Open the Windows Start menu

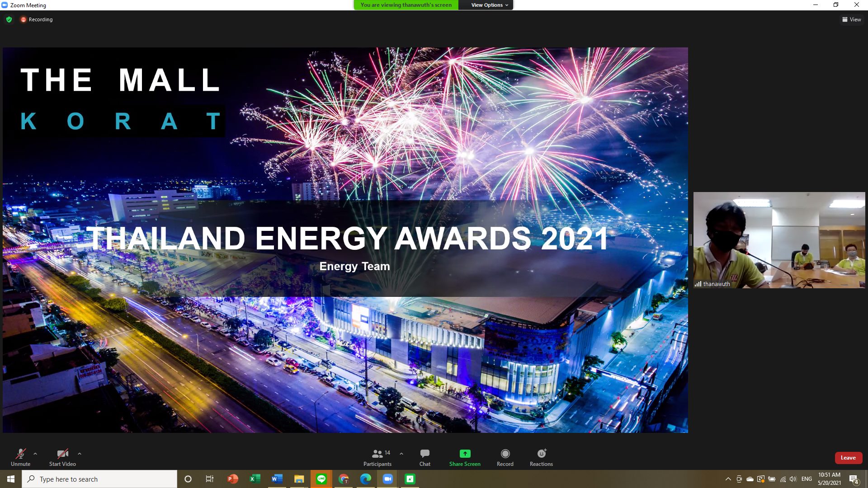point(11,479)
